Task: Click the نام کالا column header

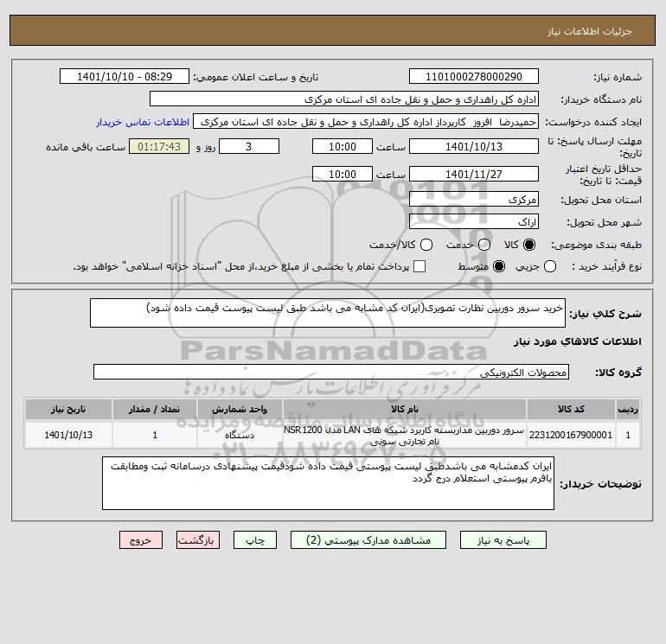Action: tap(405, 409)
